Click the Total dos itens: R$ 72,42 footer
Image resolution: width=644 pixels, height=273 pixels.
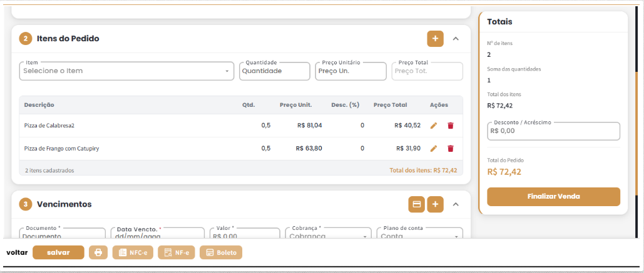pos(423,170)
